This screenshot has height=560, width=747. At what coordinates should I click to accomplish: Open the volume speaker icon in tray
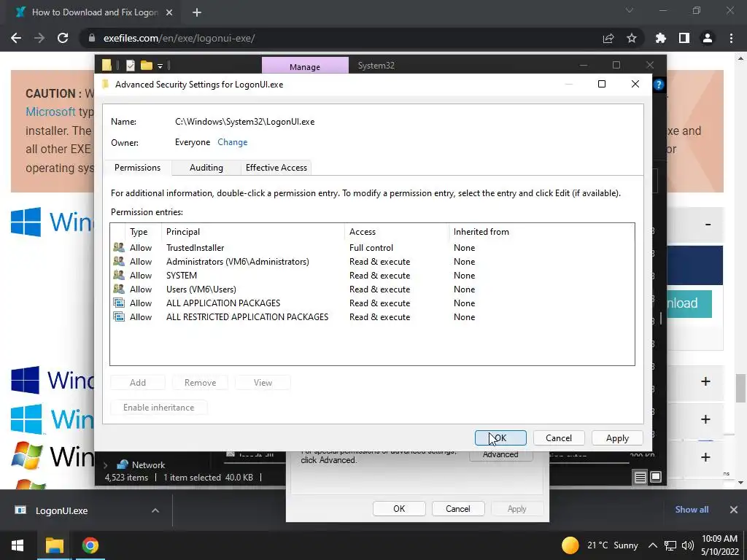687,545
